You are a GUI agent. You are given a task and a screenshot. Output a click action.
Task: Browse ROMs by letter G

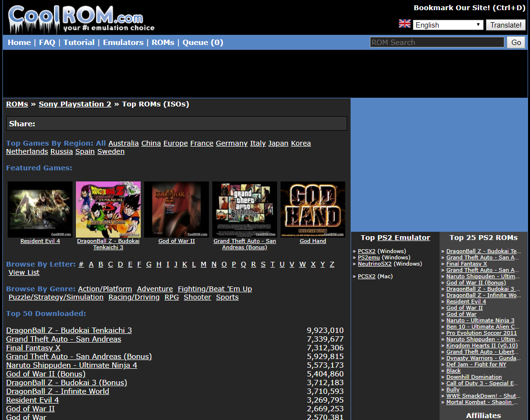coord(149,265)
